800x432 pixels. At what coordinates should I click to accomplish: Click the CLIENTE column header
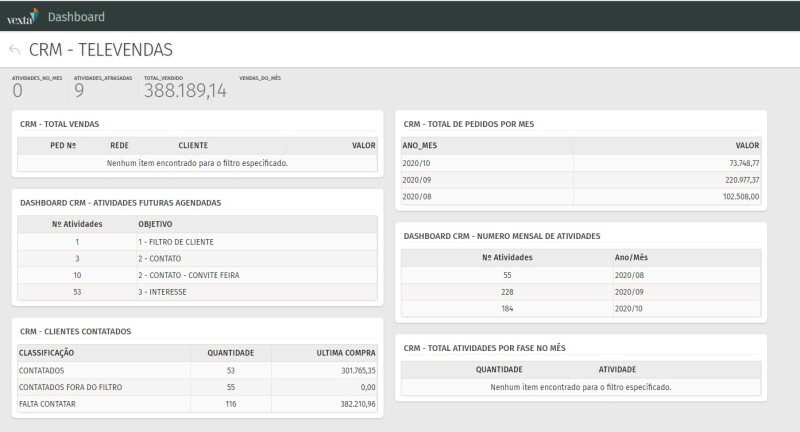point(192,145)
